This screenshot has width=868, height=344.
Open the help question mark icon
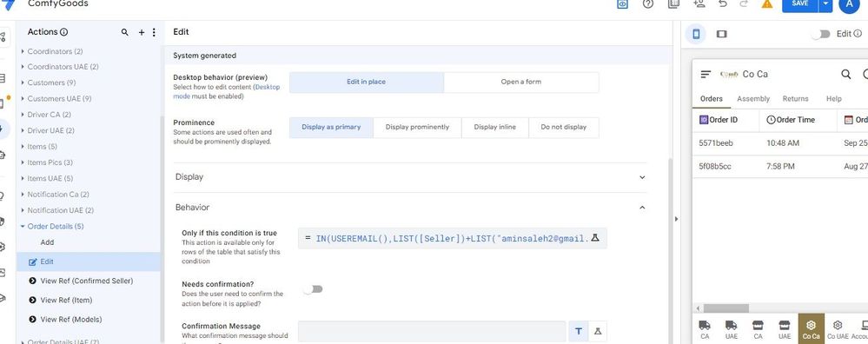(648, 3)
